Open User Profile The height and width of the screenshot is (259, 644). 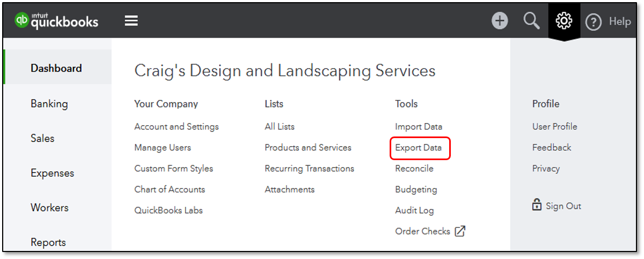[555, 126]
